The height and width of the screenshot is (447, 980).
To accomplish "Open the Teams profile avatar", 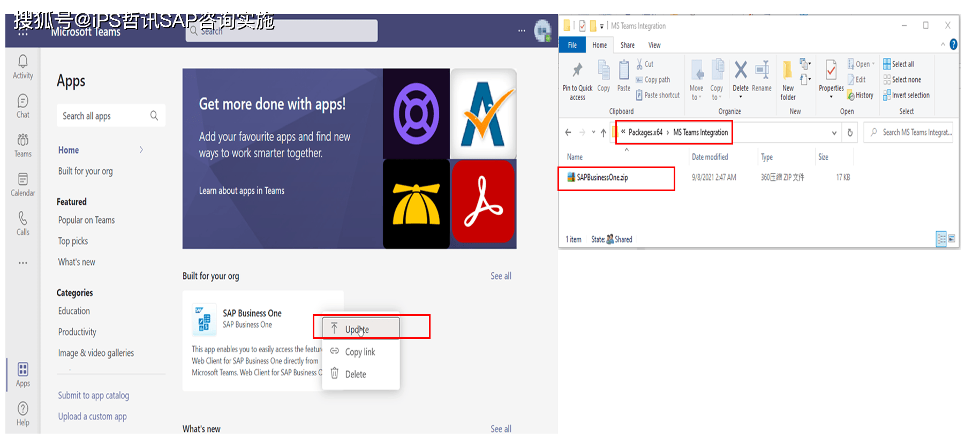I will tap(542, 31).
